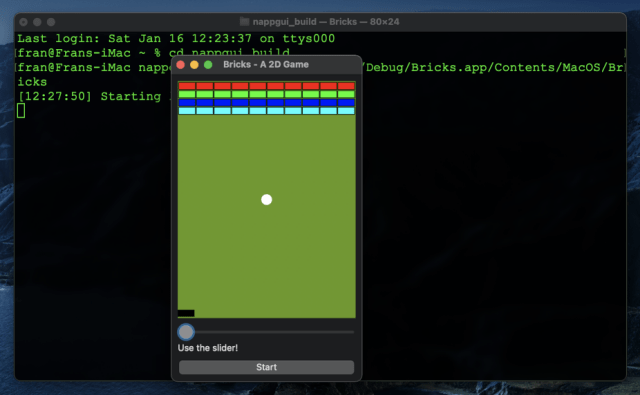Screen dimensions: 640x395
Task: Close the Bricks game window
Action: point(180,65)
